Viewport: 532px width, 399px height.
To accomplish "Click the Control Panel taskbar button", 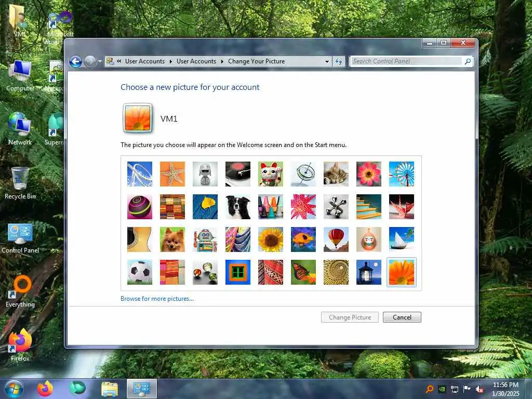I will tap(142, 389).
